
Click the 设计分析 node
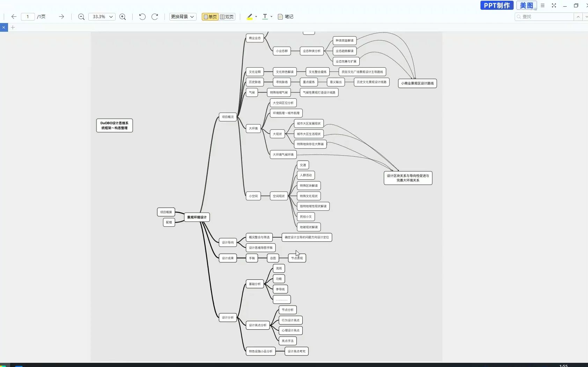(x=228, y=317)
